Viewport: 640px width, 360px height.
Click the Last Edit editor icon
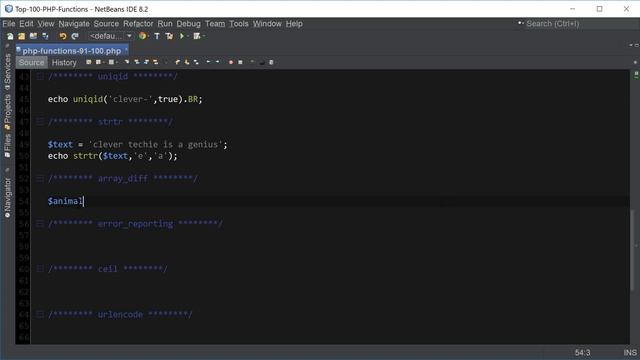pos(89,62)
